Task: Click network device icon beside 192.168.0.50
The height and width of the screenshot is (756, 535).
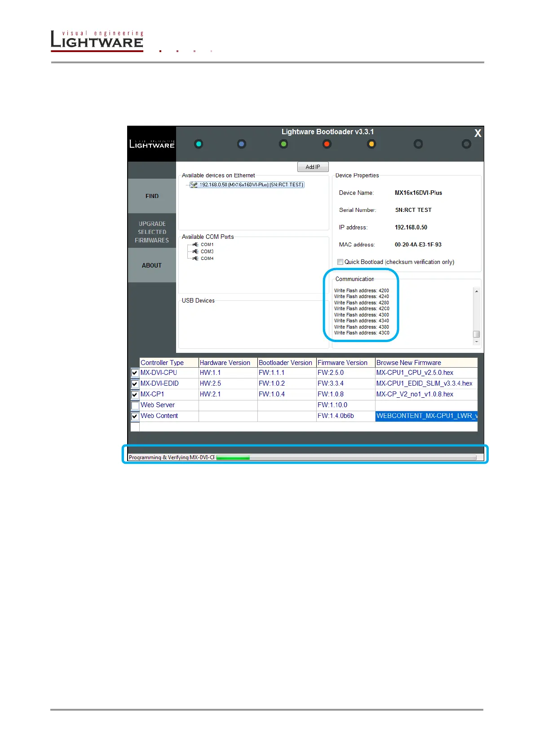Action: (x=194, y=185)
